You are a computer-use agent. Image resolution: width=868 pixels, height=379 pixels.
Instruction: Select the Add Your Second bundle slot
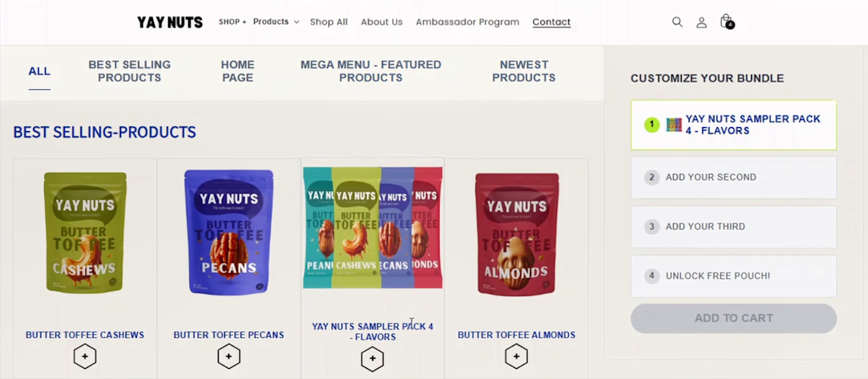tap(733, 178)
